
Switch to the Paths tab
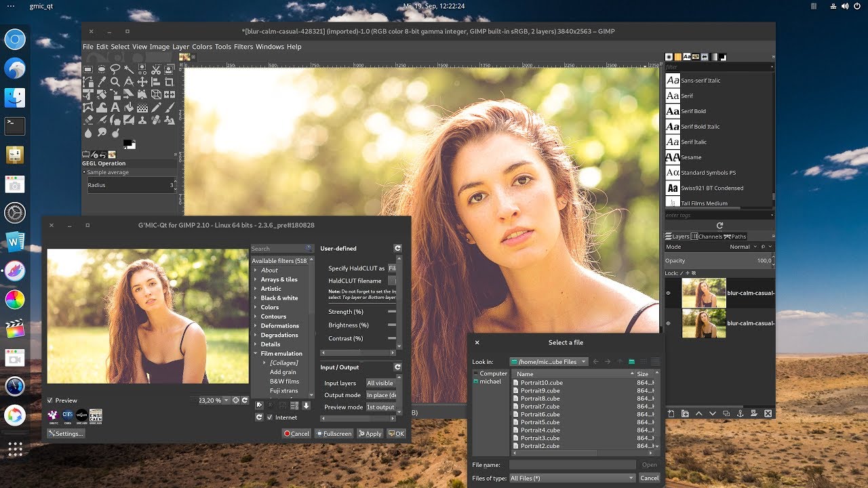click(736, 237)
